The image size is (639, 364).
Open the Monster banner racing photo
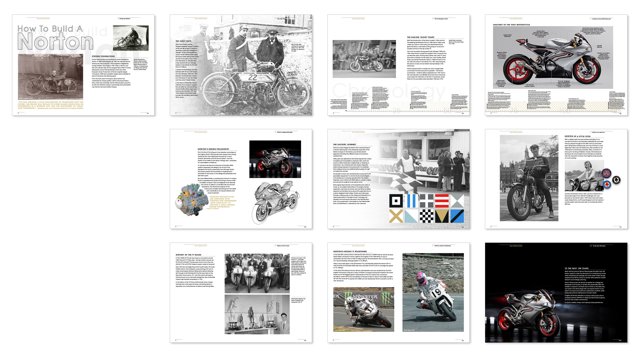point(364,309)
